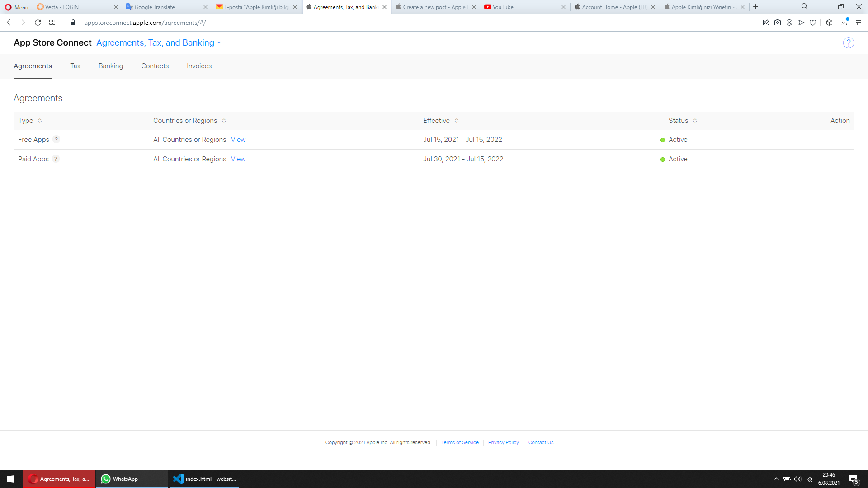Sort table by Type column

pyautogui.click(x=30, y=121)
